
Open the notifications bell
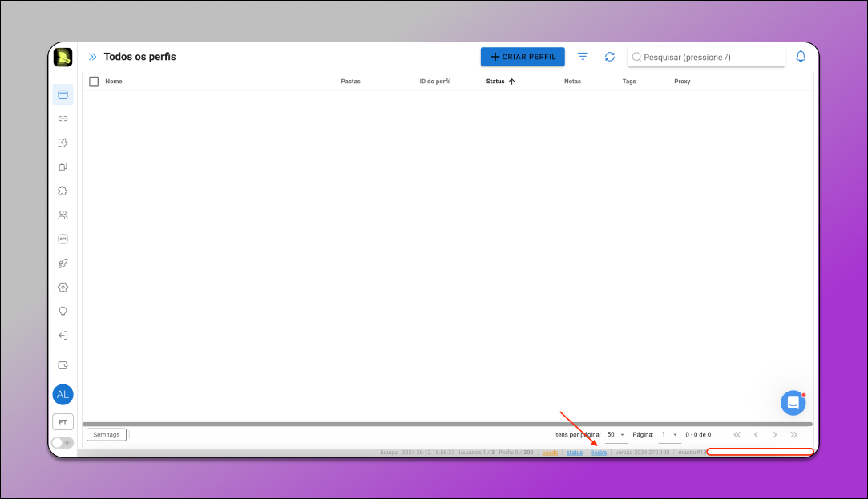pyautogui.click(x=801, y=56)
